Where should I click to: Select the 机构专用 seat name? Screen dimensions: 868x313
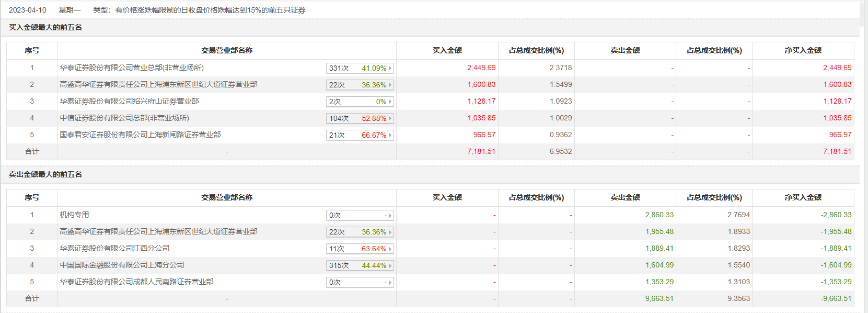[x=74, y=215]
